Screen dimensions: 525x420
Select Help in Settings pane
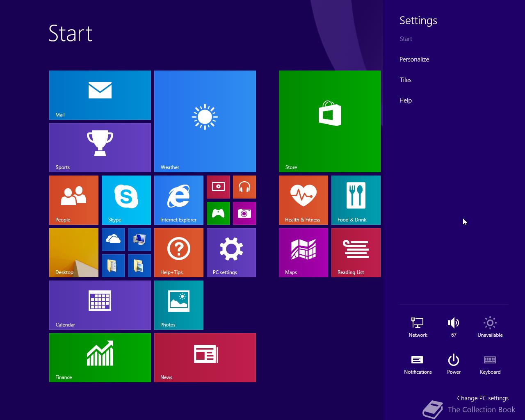point(406,100)
